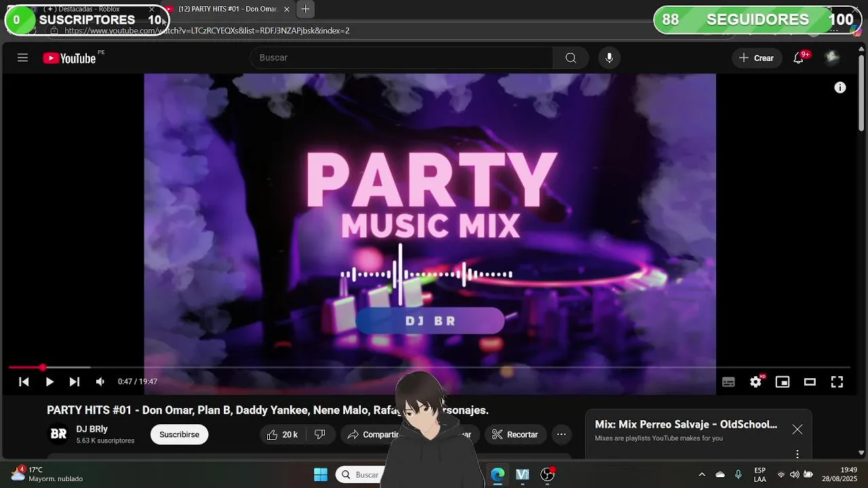Image resolution: width=868 pixels, height=488 pixels.
Task: Open the DJ BRly channel avatar
Action: point(58,434)
